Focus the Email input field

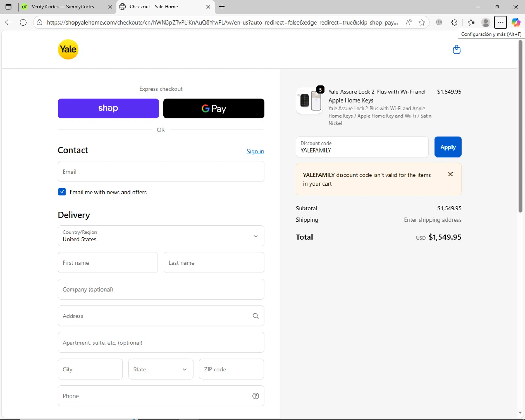(x=161, y=171)
